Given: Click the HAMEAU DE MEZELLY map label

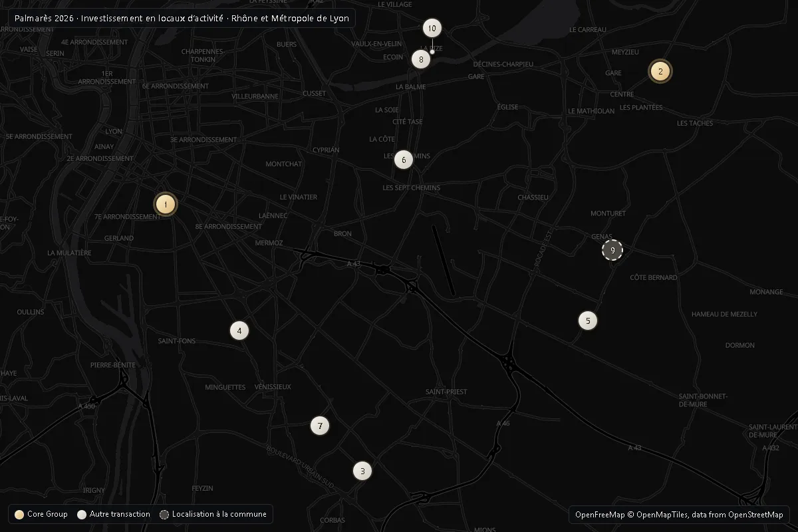Looking at the screenshot, I should point(724,315).
